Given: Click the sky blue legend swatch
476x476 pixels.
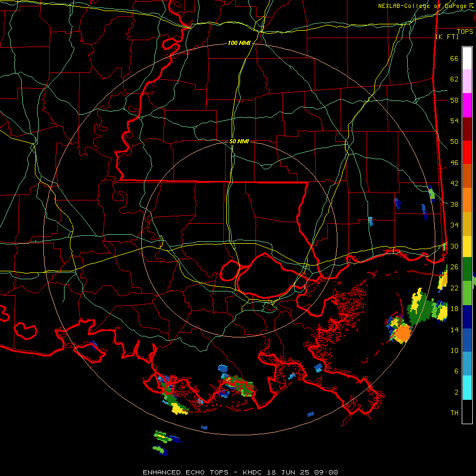Looking at the screenshot, I should pos(467,364).
